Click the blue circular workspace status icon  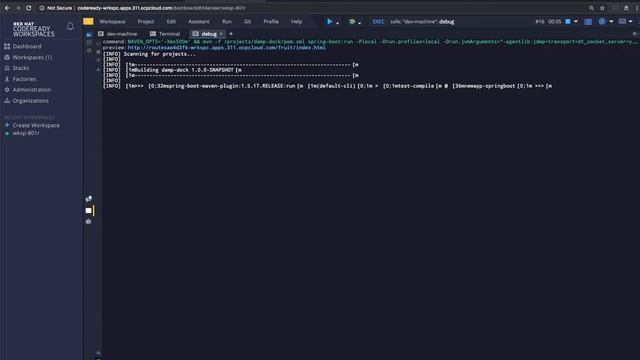tap(602, 22)
